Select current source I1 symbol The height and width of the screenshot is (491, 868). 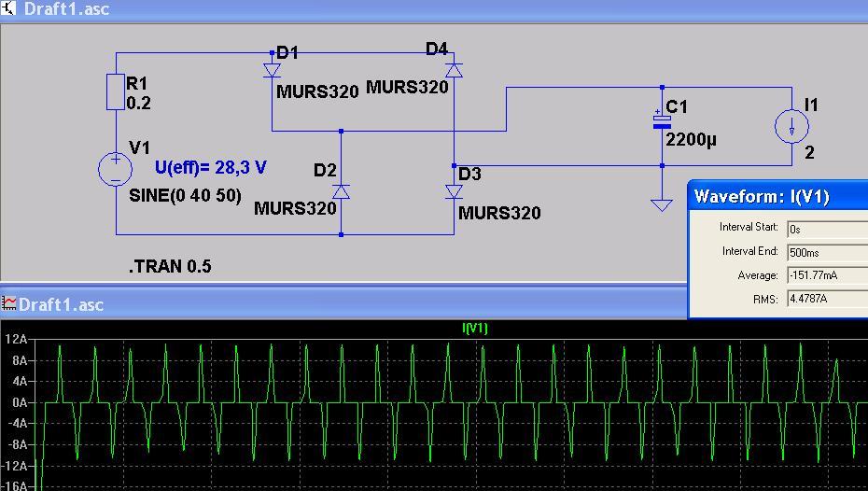point(791,127)
